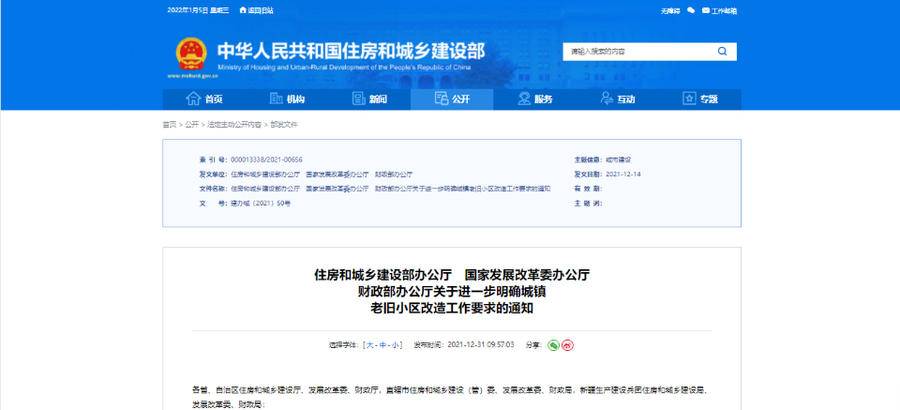Set font size to 中 (medium)
Viewport: 900px width, 410px height.
(383, 344)
